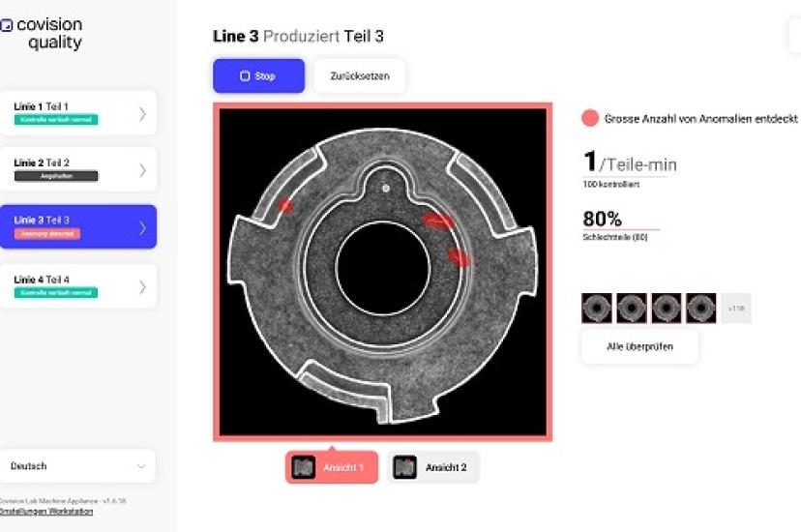Click the red anomaly status indicator dot
The height and width of the screenshot is (532, 801).
click(590, 118)
